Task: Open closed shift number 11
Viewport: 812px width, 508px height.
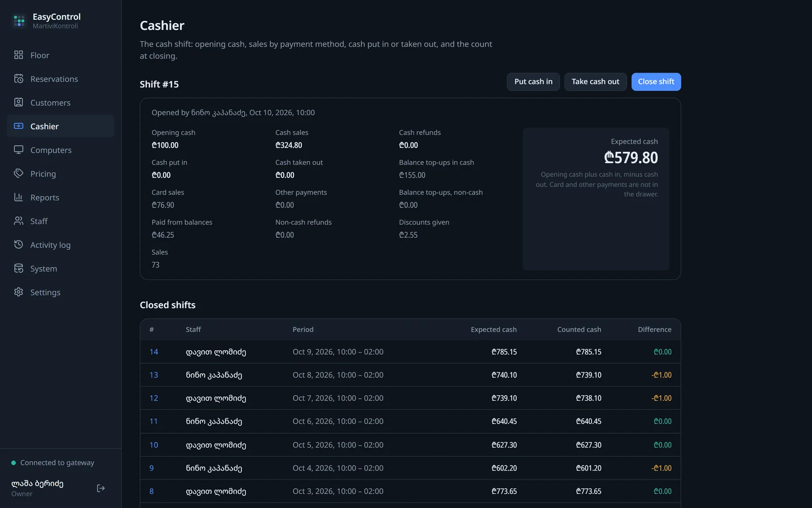Action: [x=154, y=421]
